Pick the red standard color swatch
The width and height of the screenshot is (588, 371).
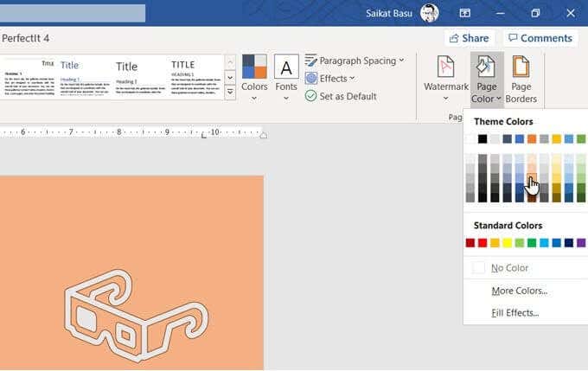[483, 243]
